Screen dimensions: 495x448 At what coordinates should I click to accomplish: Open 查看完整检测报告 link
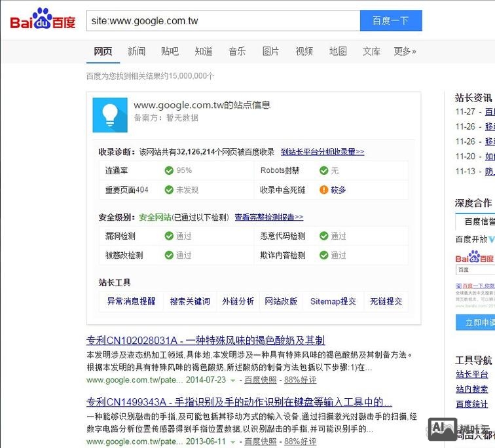(x=269, y=217)
